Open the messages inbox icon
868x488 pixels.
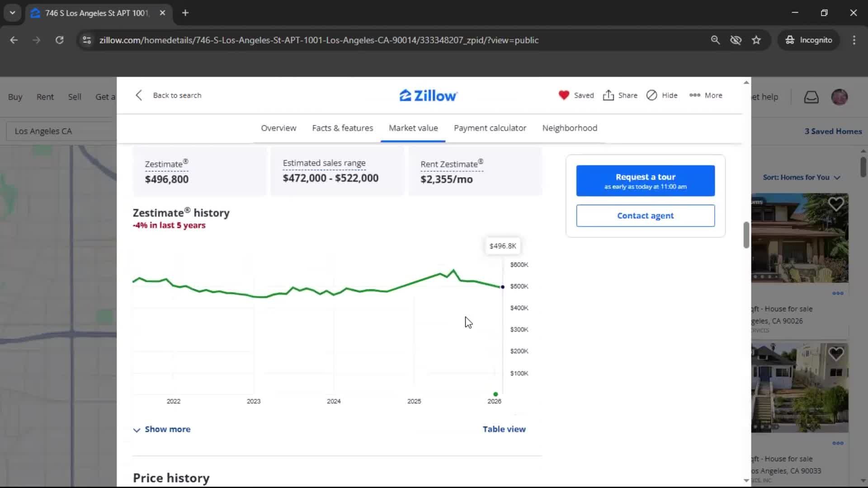tap(811, 97)
